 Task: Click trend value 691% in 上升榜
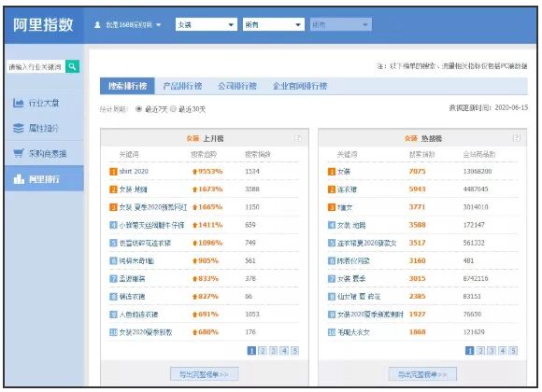pyautogui.click(x=208, y=315)
